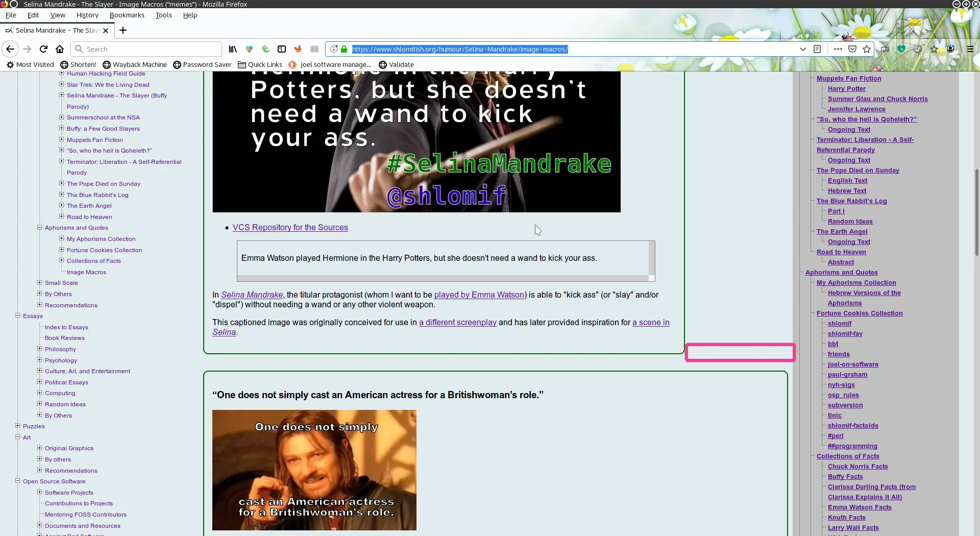
Task: Reload the current page
Action: click(x=43, y=49)
